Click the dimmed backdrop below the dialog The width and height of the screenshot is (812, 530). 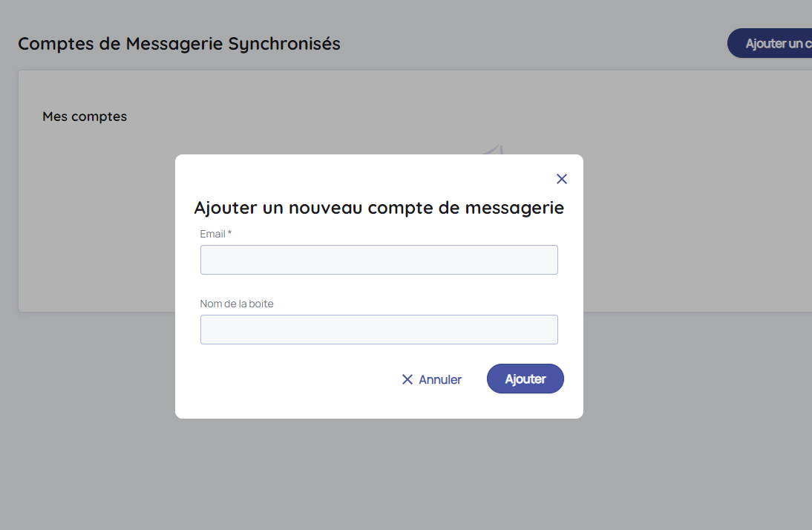point(379,475)
